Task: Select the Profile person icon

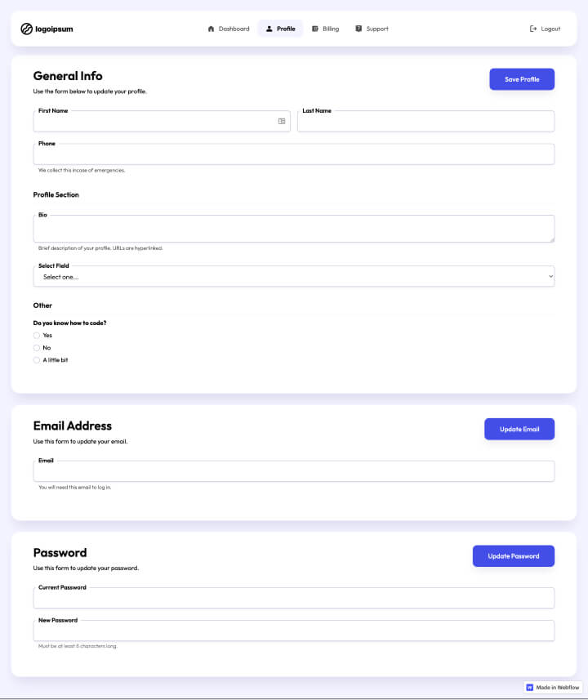Action: [268, 29]
